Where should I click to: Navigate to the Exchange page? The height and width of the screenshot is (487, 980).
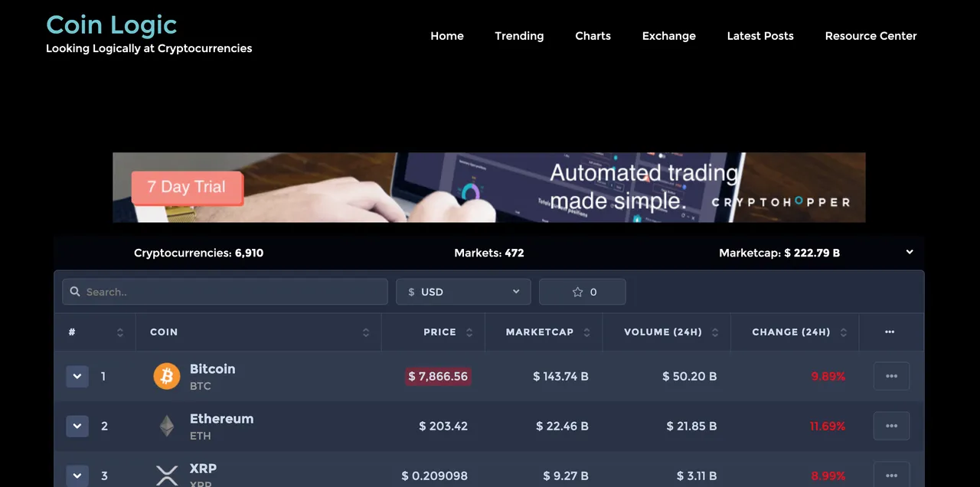tap(669, 36)
